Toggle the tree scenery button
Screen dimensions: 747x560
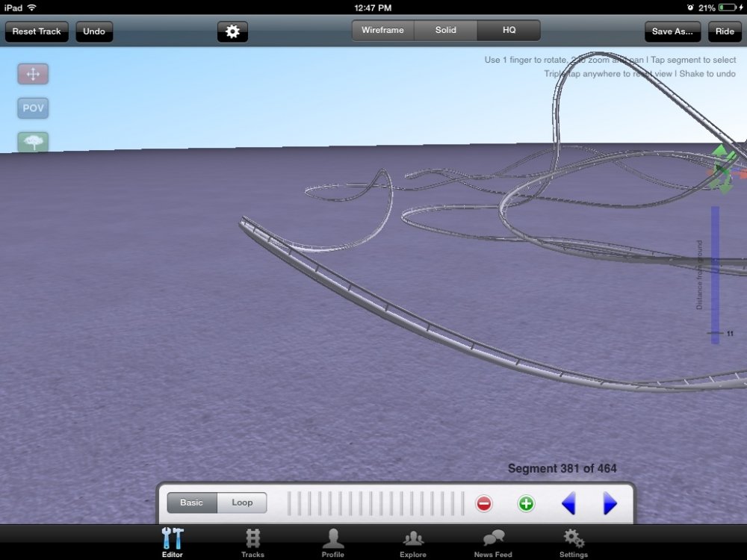point(33,142)
